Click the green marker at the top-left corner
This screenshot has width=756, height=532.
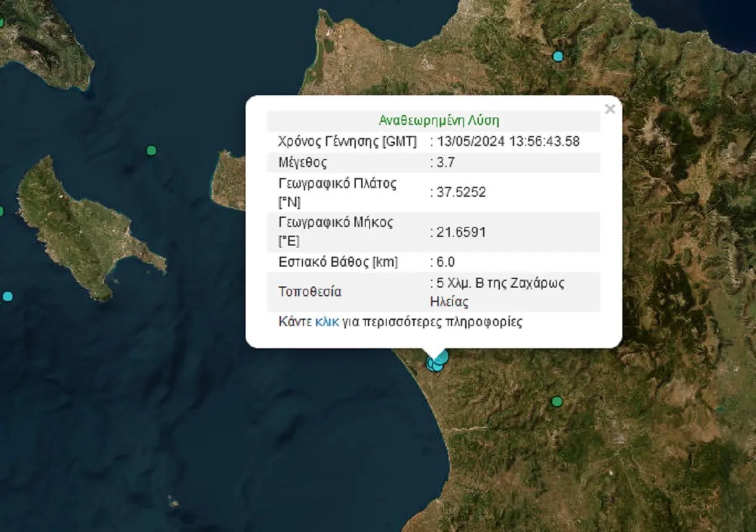pyautogui.click(x=1, y=22)
